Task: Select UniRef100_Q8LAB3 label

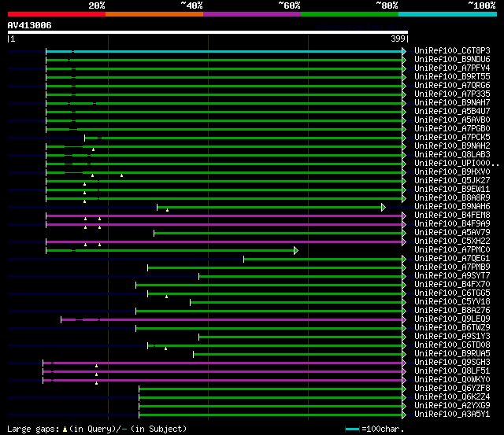Action: [x=452, y=155]
